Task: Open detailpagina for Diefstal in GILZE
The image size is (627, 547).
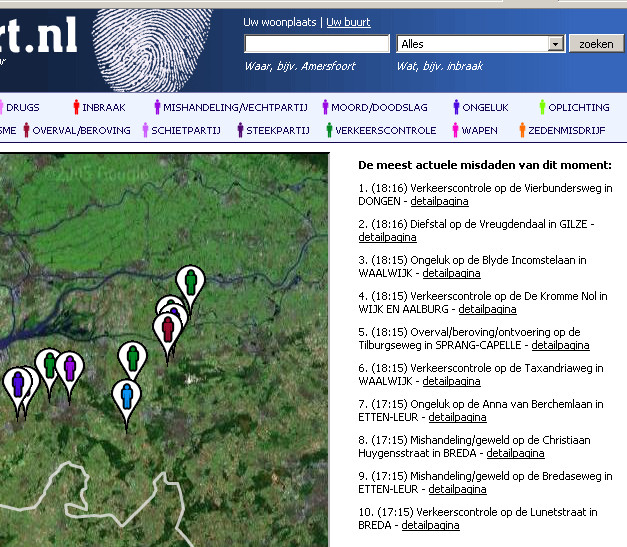Action: pos(387,237)
